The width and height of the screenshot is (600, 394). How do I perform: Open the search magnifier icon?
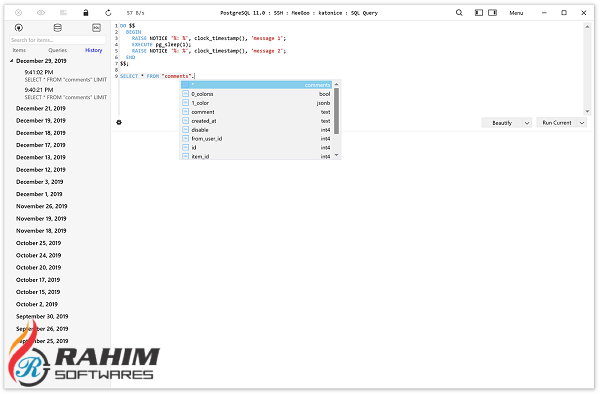tap(459, 13)
